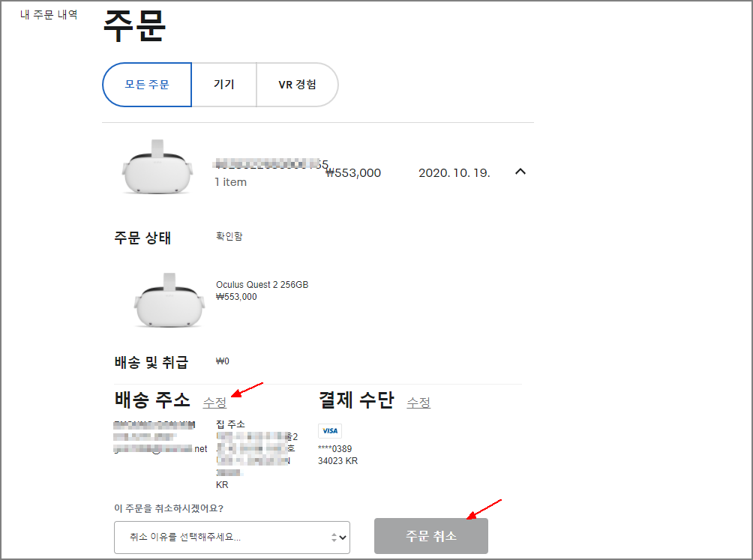Click the 1 item label
This screenshot has width=753, height=560.
[x=230, y=182]
